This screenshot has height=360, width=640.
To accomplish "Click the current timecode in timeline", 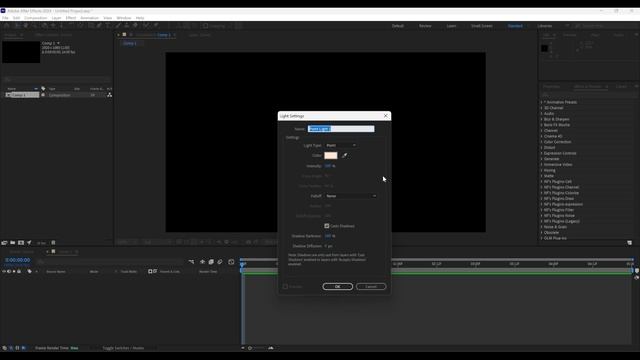I will coord(18,260).
